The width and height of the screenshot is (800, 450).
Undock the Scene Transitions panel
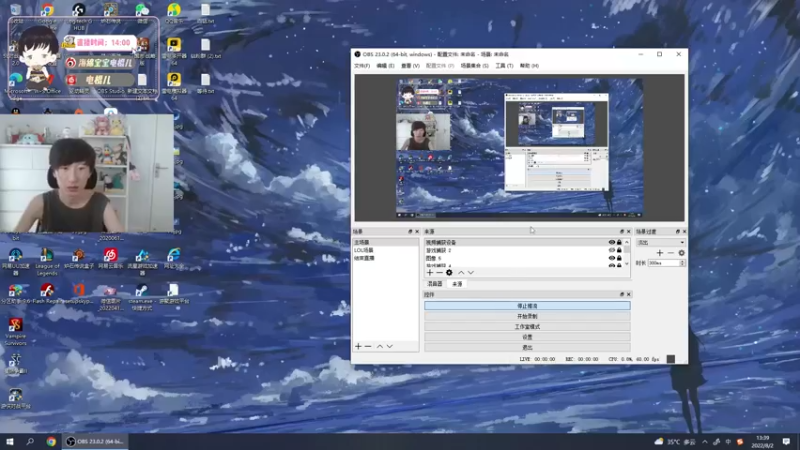point(678,232)
